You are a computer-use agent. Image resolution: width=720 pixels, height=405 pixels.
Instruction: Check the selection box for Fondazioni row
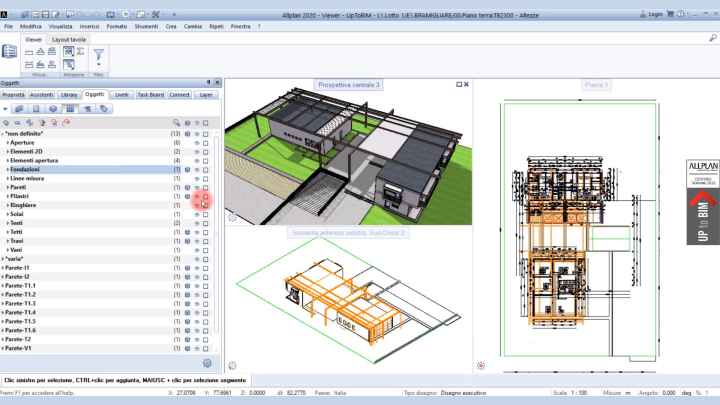(x=206, y=170)
